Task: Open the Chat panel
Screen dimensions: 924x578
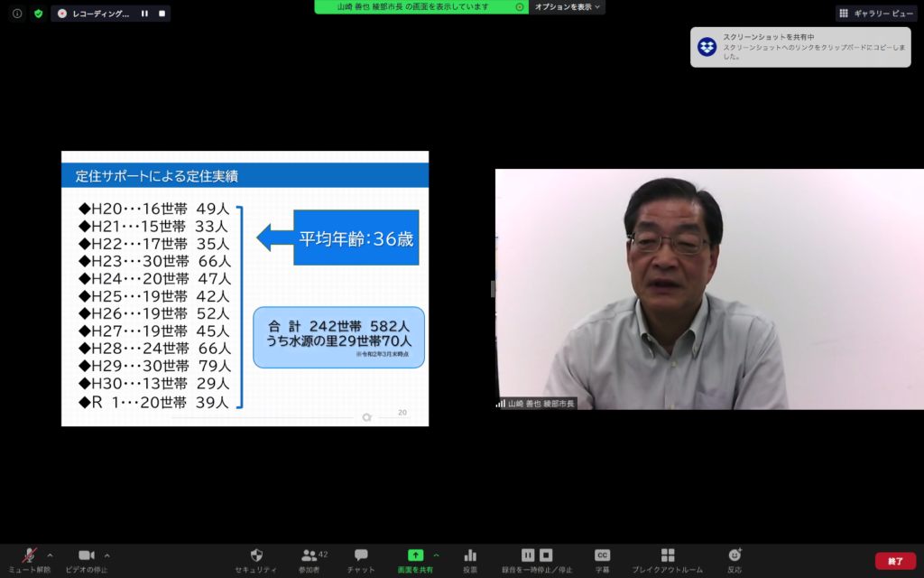Action: [361, 555]
